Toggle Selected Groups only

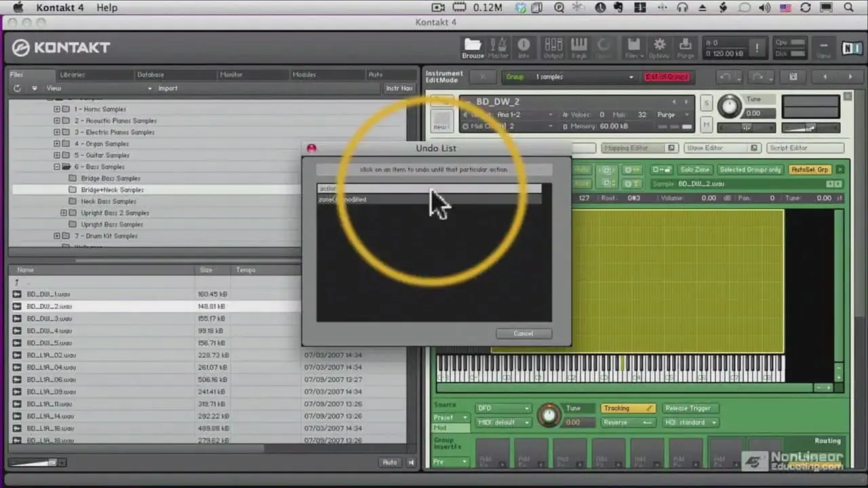(x=750, y=169)
